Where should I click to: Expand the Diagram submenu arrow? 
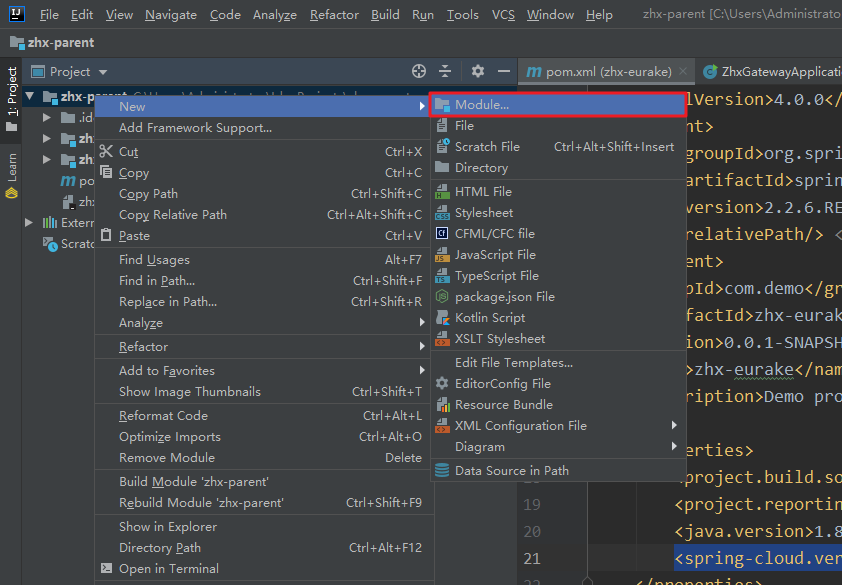point(674,446)
